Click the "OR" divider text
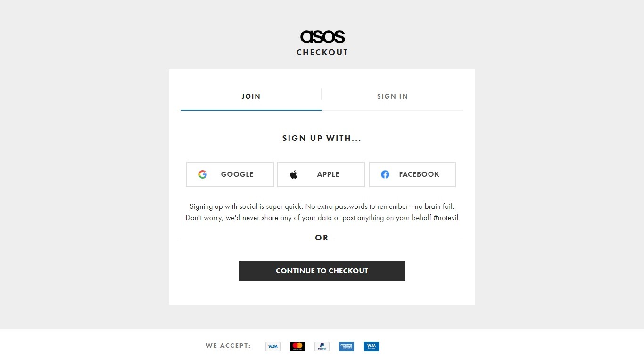The image size is (644, 362). (x=322, y=238)
